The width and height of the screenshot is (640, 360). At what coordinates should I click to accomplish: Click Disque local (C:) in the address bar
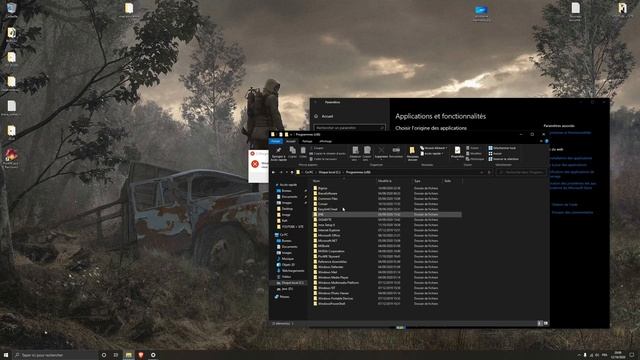(x=329, y=172)
